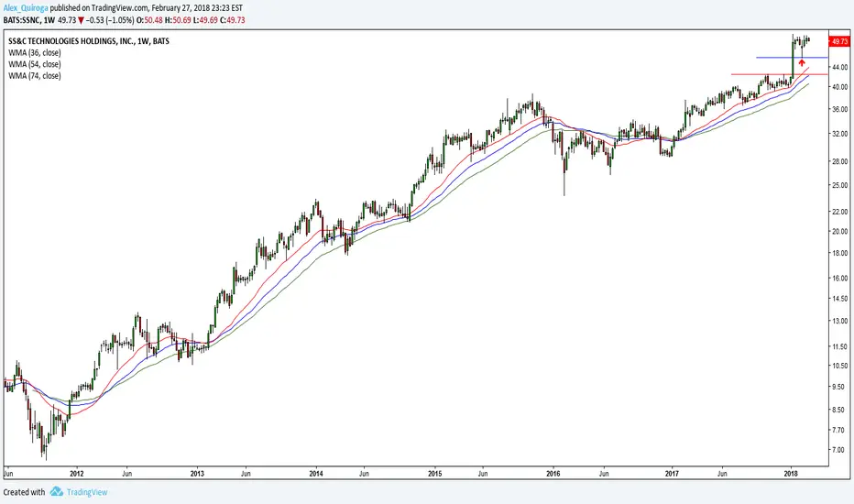Click the 2018 label on time axis

point(791,474)
